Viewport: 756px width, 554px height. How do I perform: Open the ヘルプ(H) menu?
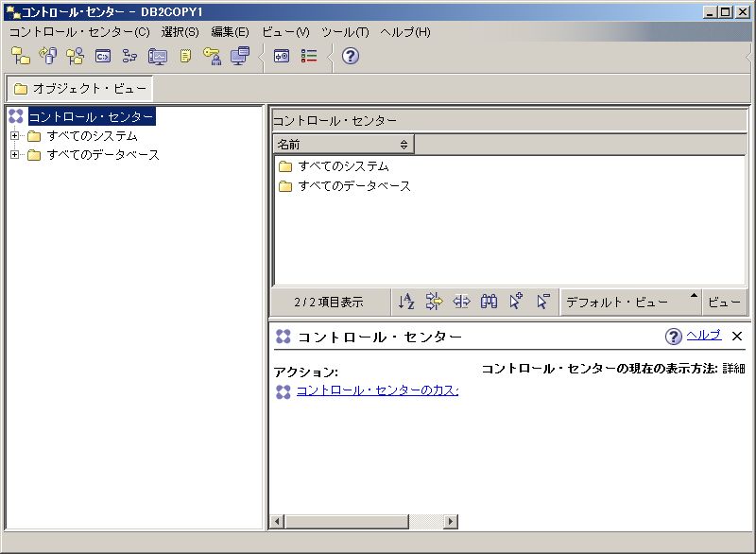click(405, 32)
